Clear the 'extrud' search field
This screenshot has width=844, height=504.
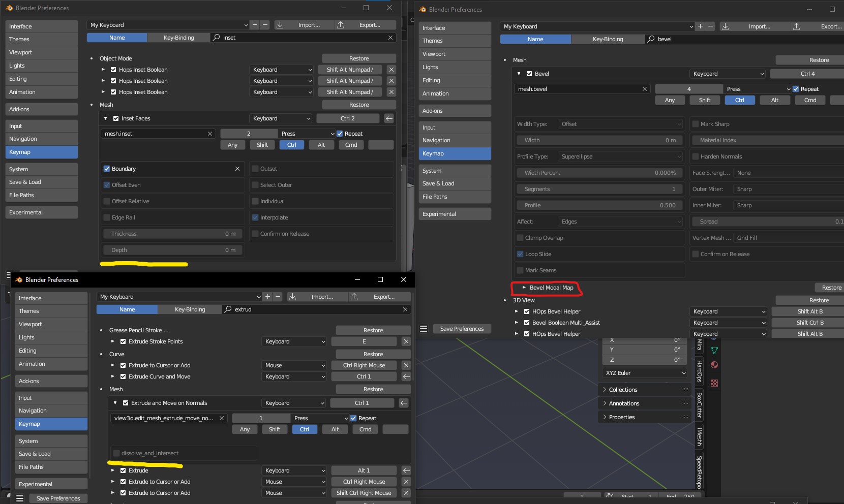(x=405, y=309)
